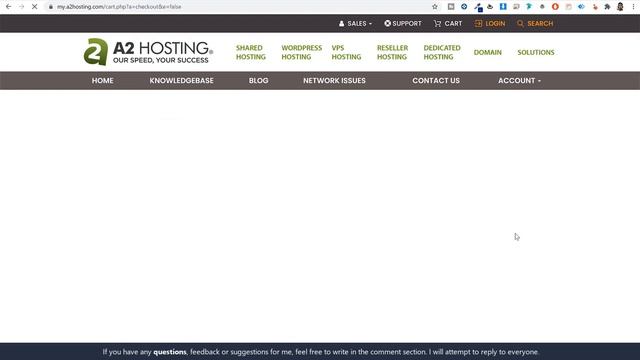Expand the Sales dropdown

tap(360, 24)
